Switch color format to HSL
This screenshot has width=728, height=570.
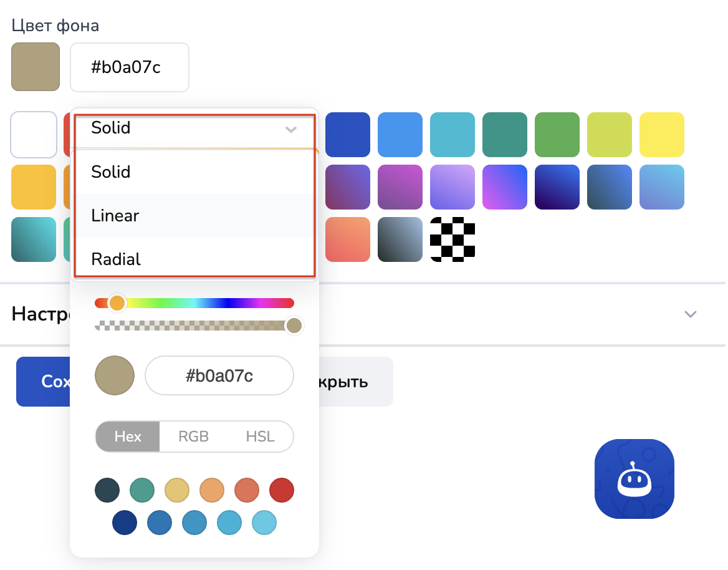[260, 437]
